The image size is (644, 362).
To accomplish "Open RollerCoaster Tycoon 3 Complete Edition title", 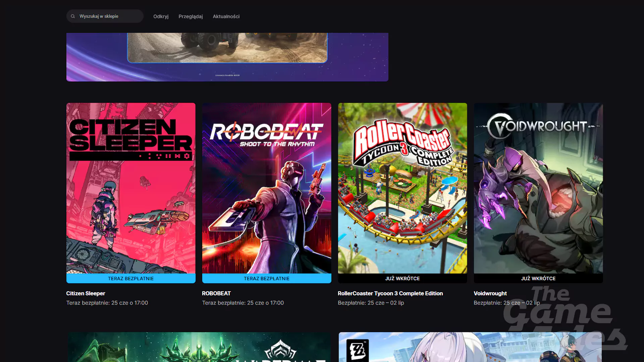I will click(x=390, y=293).
